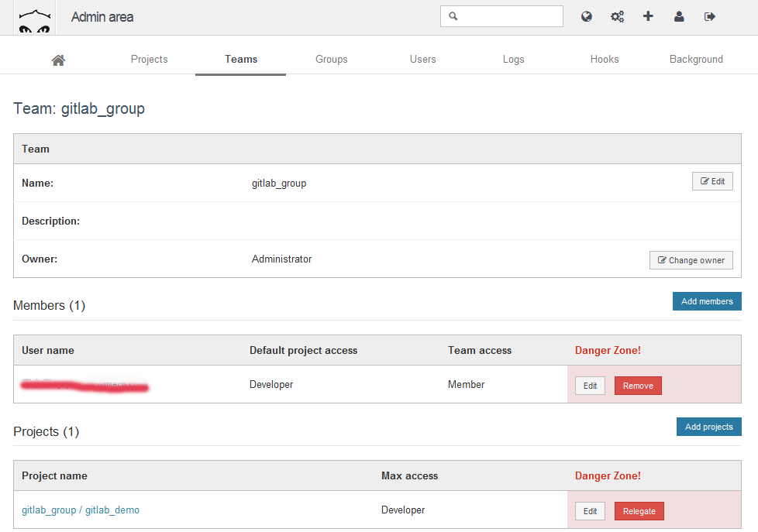The image size is (758, 532).
Task: Click the Add projects button
Action: (x=708, y=427)
